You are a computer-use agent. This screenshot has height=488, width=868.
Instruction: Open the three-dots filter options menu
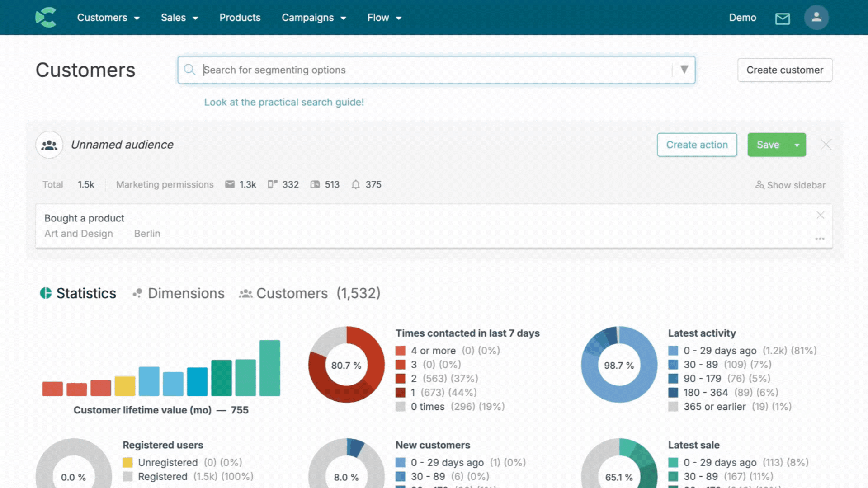pos(820,239)
